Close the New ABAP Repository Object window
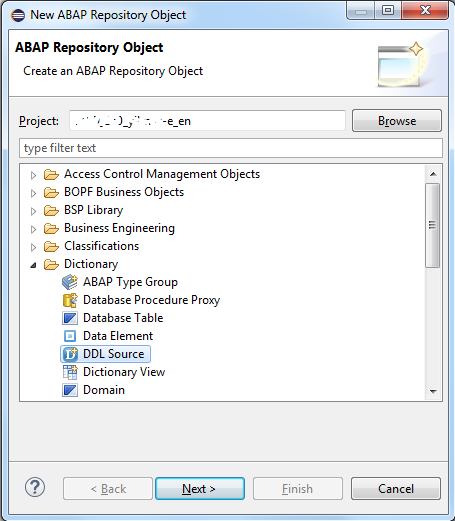 pos(425,10)
